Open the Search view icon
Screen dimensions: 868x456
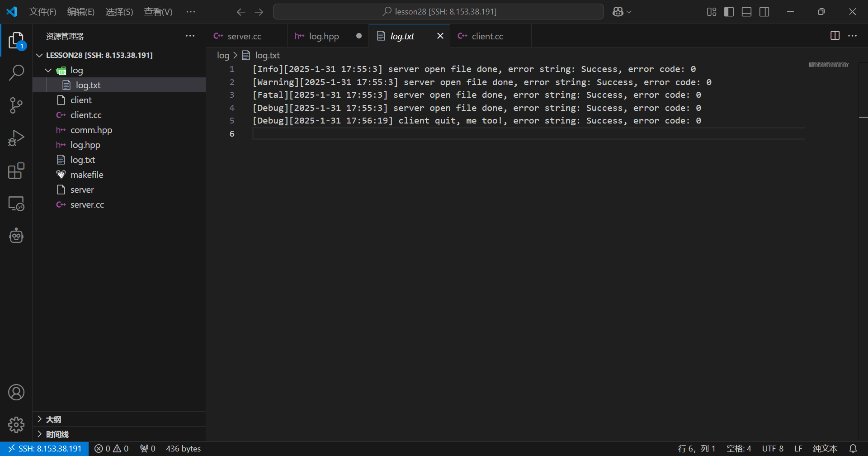coord(16,73)
